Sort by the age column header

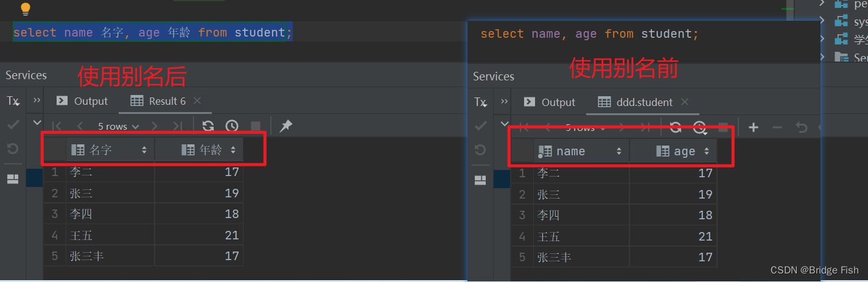click(x=673, y=151)
